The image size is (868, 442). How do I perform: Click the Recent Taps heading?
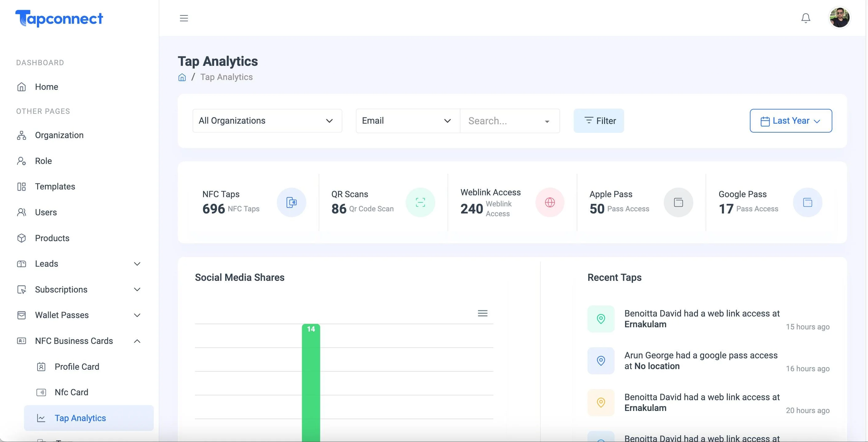[614, 278]
